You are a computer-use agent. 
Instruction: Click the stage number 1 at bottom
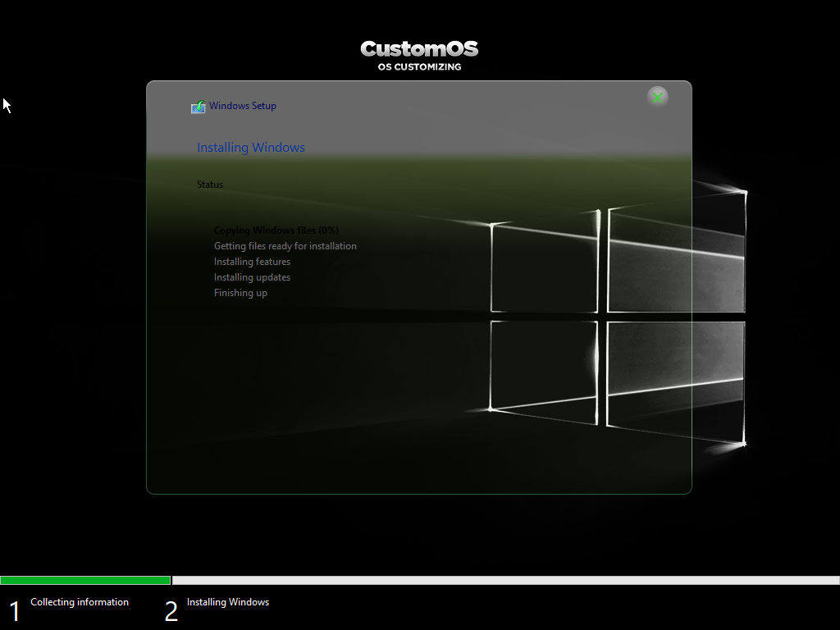coord(15,611)
